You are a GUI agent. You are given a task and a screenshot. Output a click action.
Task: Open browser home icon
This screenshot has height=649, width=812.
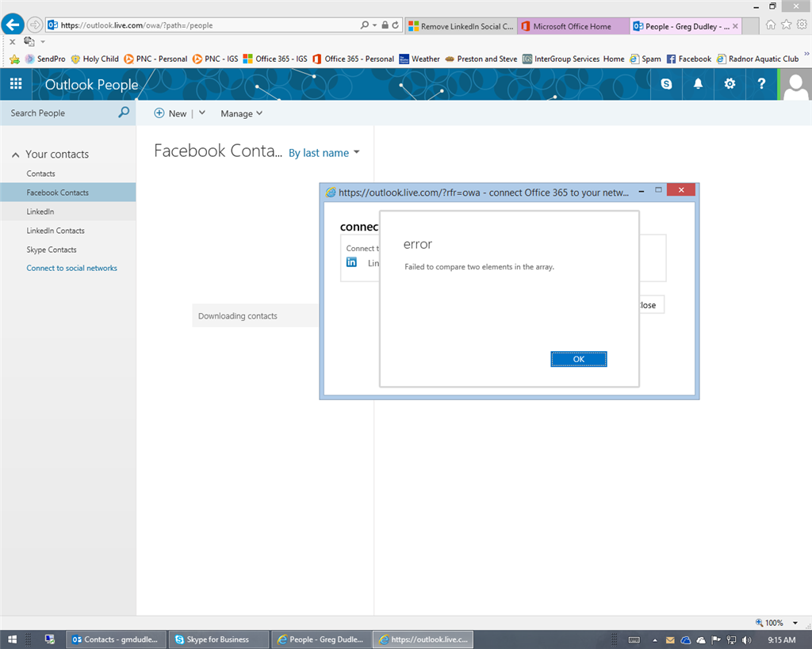click(x=770, y=25)
